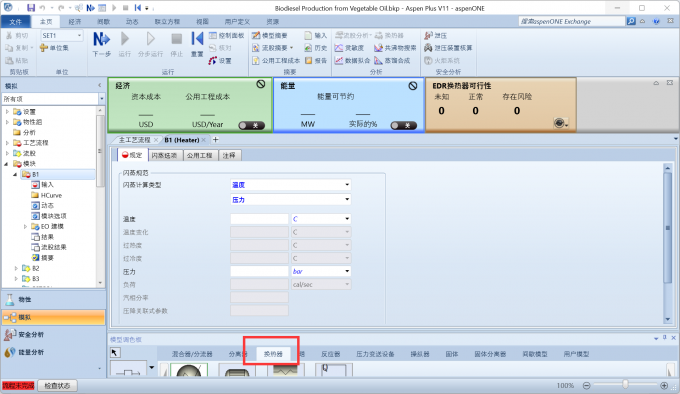680x394 pixels.
Task: Open the 文件 File menu
Action: click(16, 22)
